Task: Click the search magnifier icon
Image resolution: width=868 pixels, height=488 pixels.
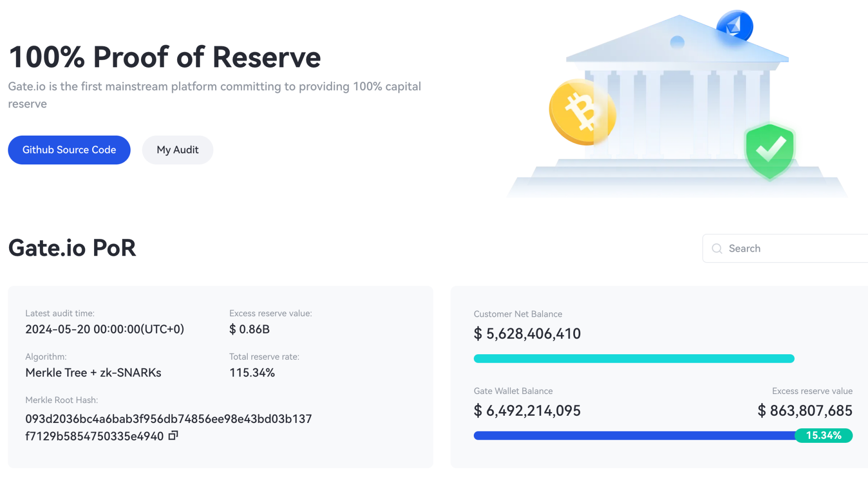Action: 717,249
